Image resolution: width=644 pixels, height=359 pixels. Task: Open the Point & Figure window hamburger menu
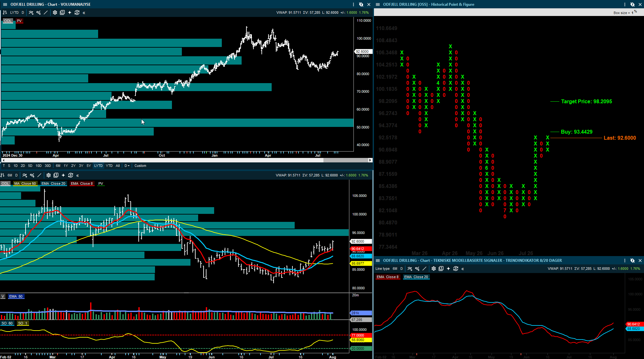tap(378, 4)
